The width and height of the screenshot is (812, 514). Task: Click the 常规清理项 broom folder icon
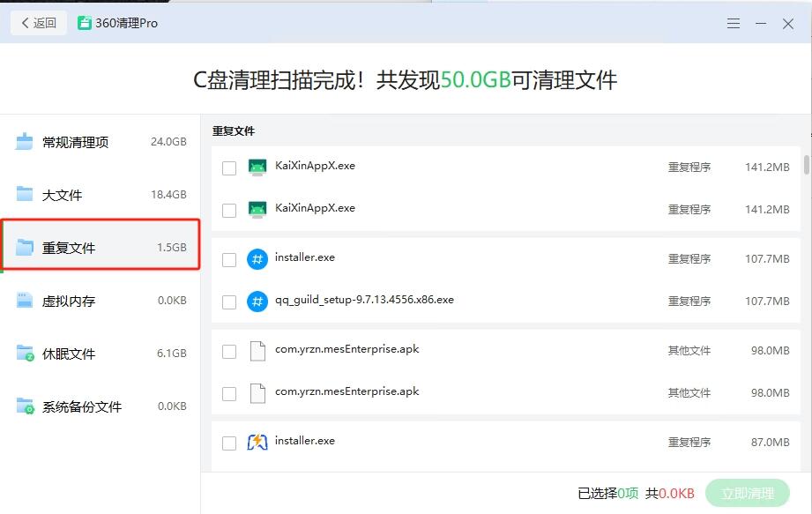click(25, 141)
